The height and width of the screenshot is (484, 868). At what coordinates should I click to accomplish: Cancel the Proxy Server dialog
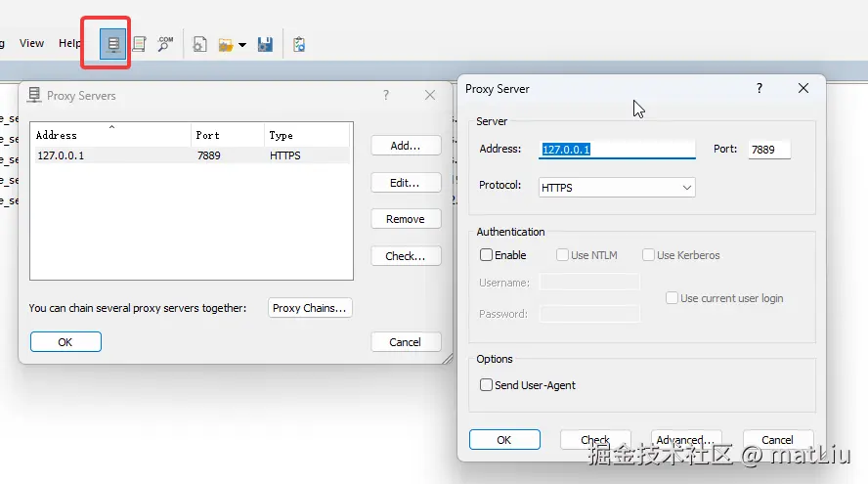click(x=778, y=440)
